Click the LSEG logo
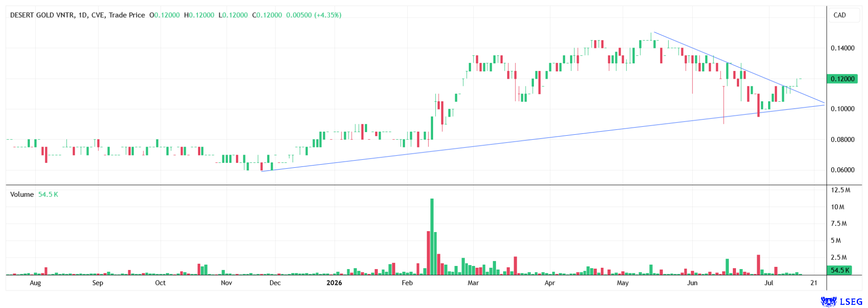Image resolution: width=868 pixels, height=308 pixels. (841, 302)
